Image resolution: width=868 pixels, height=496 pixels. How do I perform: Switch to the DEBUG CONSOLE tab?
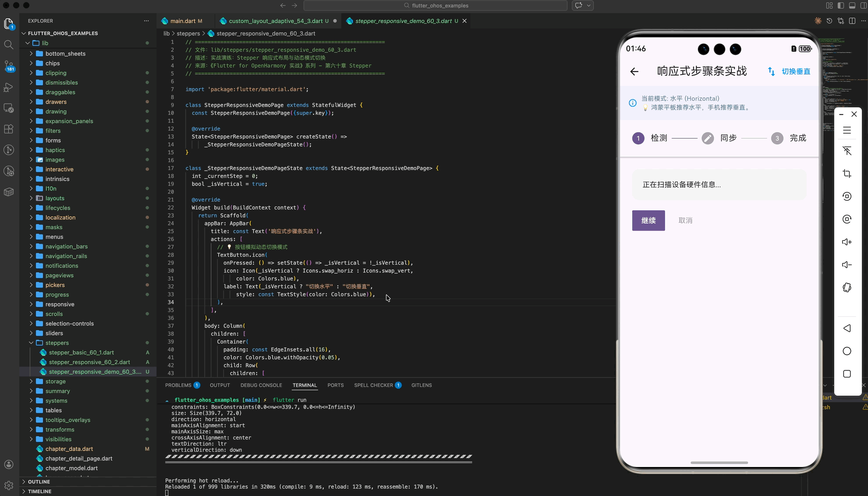point(261,385)
